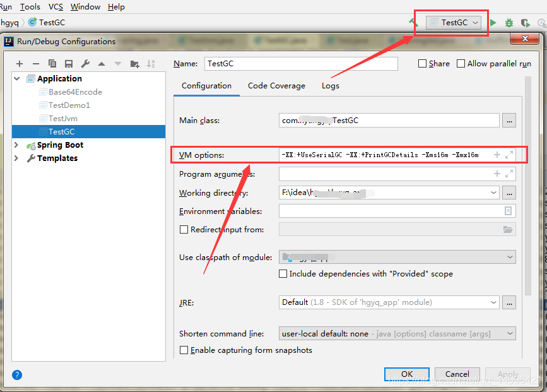Expand the Templates tree node
This screenshot has height=392, width=547.
(16, 158)
